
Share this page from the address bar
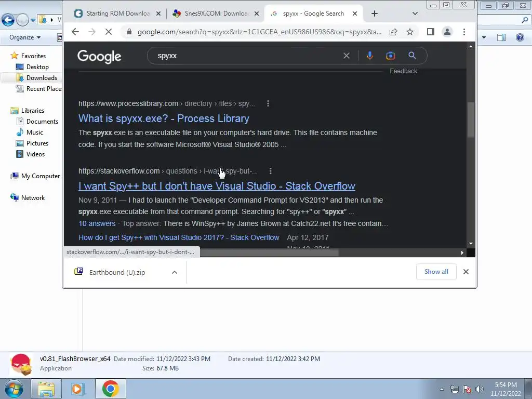(393, 32)
